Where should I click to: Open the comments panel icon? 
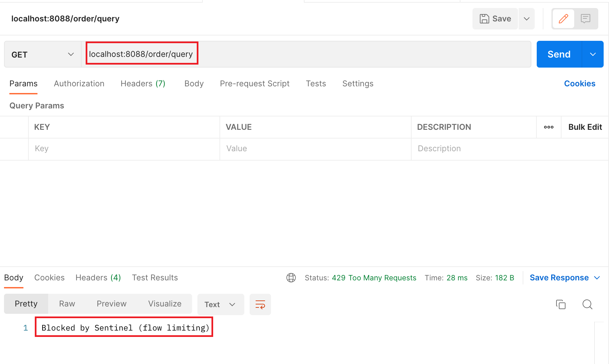[x=586, y=19]
